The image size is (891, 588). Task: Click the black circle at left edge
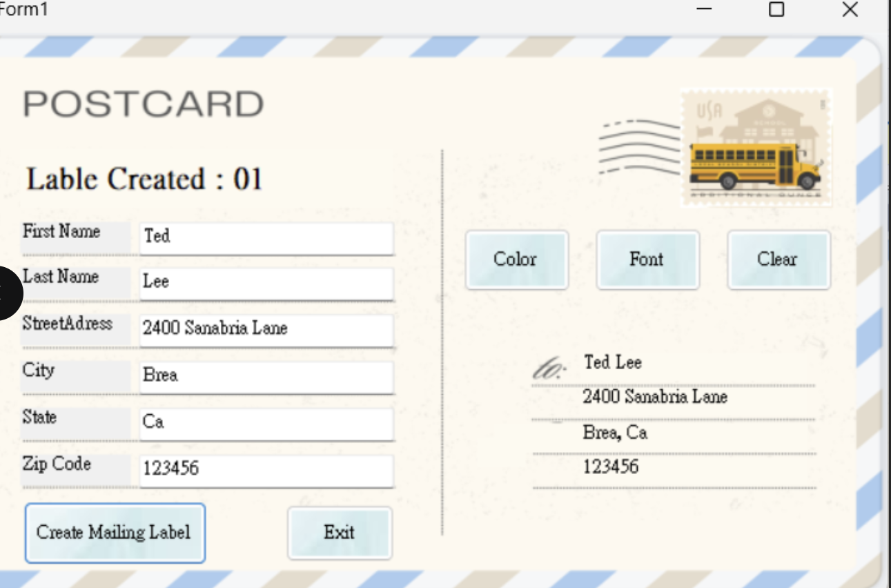7,293
